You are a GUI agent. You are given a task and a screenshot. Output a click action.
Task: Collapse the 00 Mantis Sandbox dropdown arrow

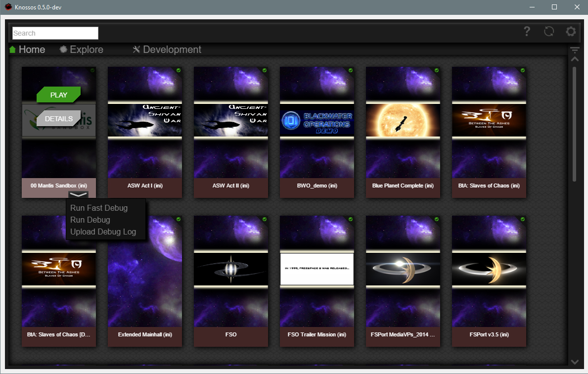[78, 194]
